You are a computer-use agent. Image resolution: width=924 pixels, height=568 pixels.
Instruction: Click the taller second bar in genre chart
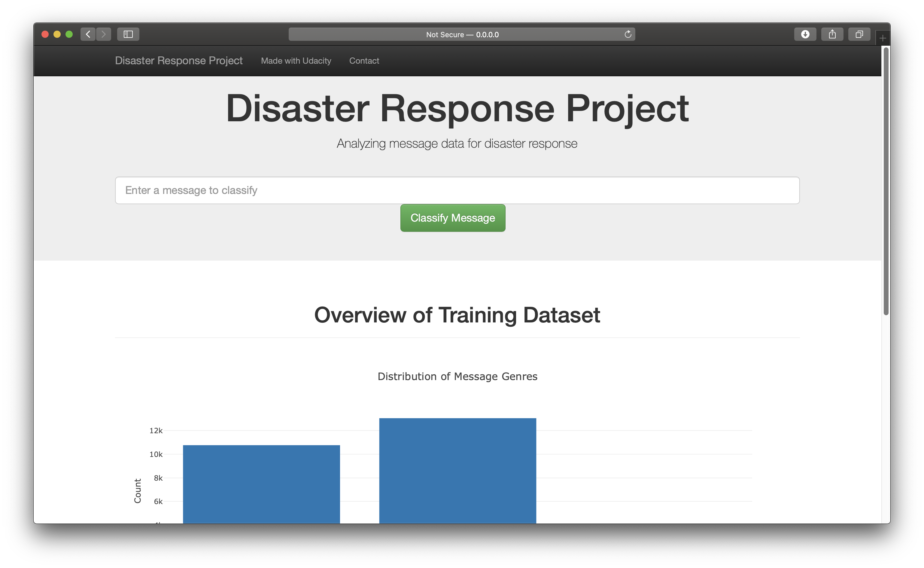click(x=457, y=470)
